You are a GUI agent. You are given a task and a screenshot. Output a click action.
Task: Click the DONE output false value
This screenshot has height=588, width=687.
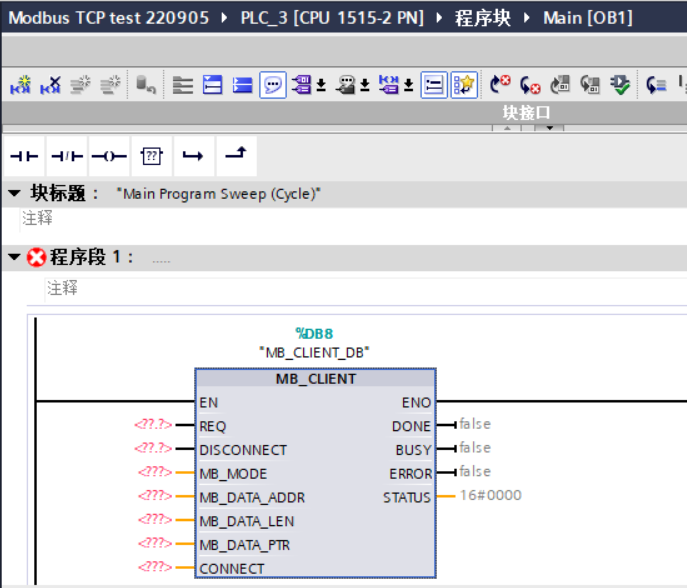(x=475, y=424)
